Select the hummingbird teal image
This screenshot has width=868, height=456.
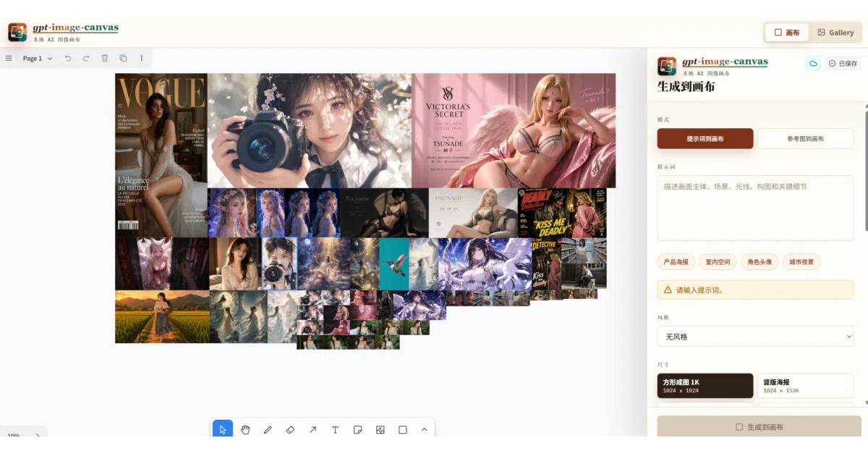pyautogui.click(x=394, y=264)
